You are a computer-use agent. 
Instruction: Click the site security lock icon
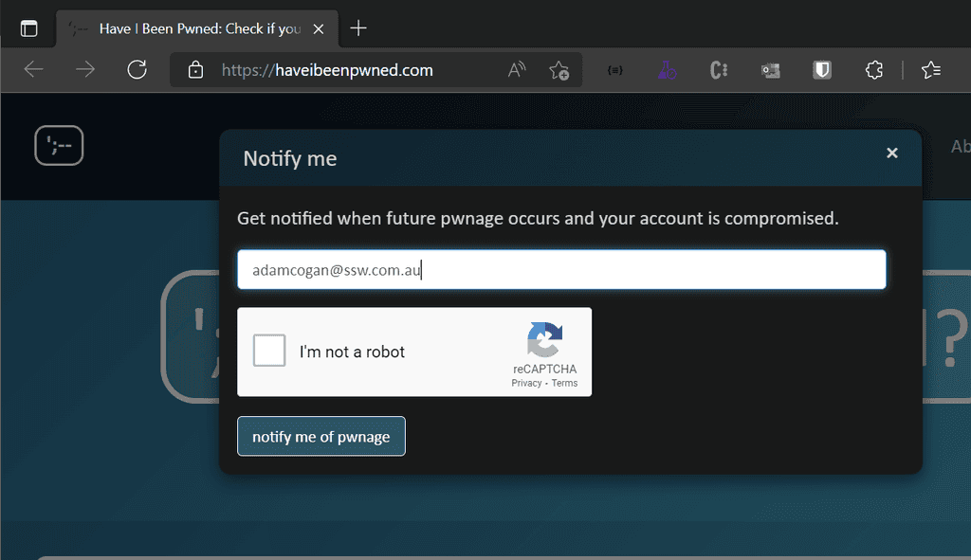pyautogui.click(x=195, y=69)
